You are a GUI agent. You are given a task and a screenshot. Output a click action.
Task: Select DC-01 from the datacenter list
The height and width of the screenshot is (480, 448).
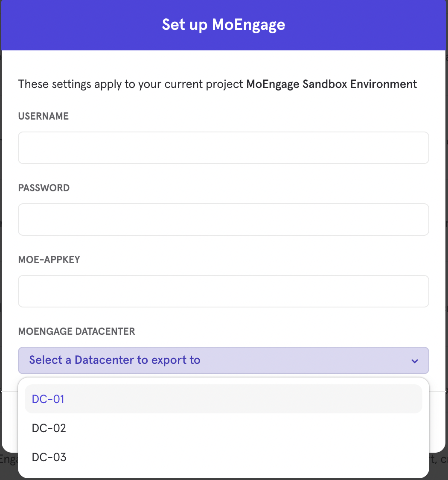(x=223, y=399)
